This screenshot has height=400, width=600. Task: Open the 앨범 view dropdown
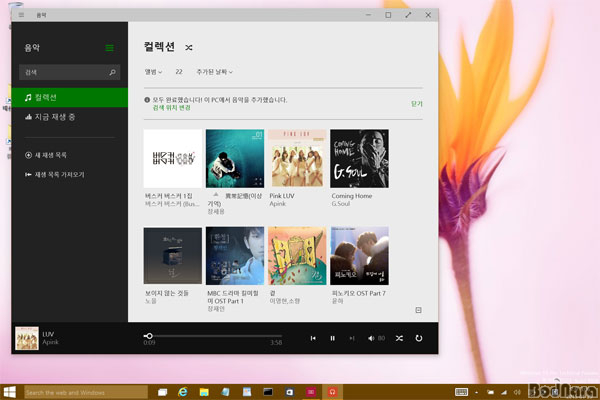153,72
